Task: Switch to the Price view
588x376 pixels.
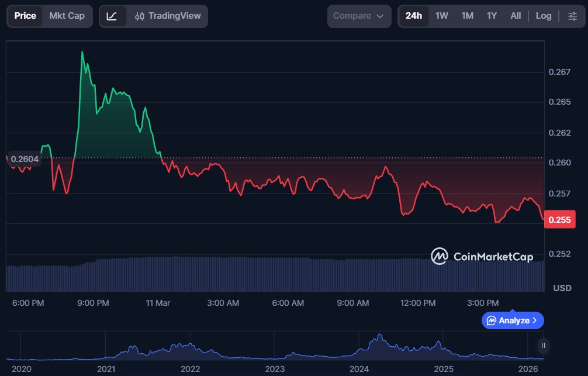Action: coord(25,16)
